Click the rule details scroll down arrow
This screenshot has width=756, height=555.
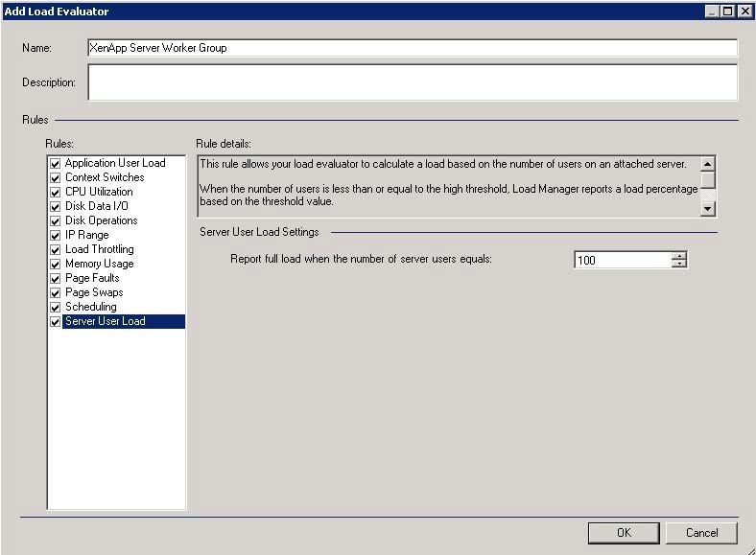(707, 209)
